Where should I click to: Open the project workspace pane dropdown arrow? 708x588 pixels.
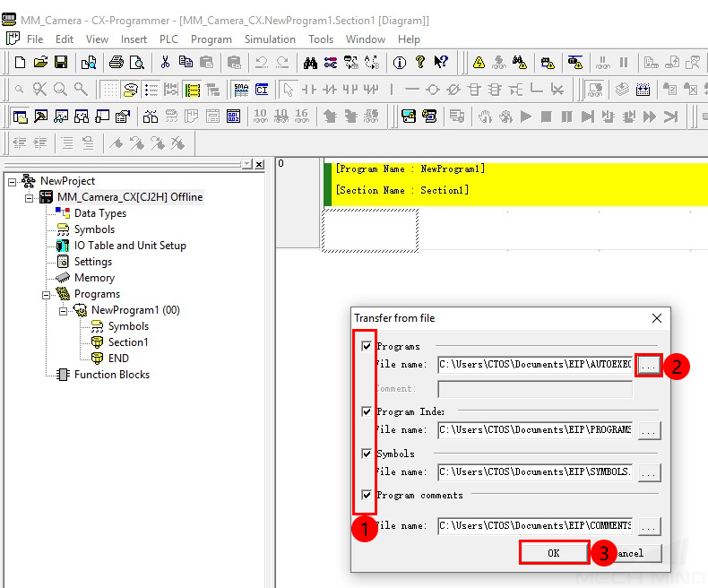click(247, 164)
